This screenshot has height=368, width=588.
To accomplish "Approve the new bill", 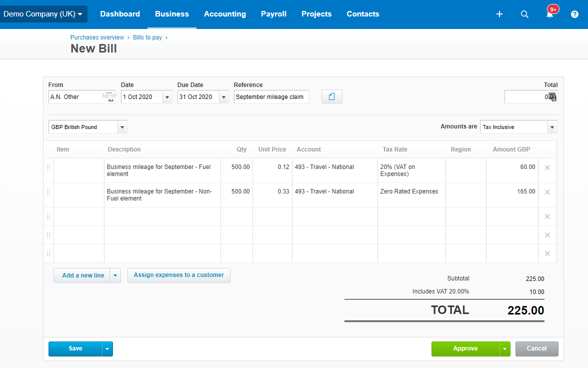I will pyautogui.click(x=465, y=348).
